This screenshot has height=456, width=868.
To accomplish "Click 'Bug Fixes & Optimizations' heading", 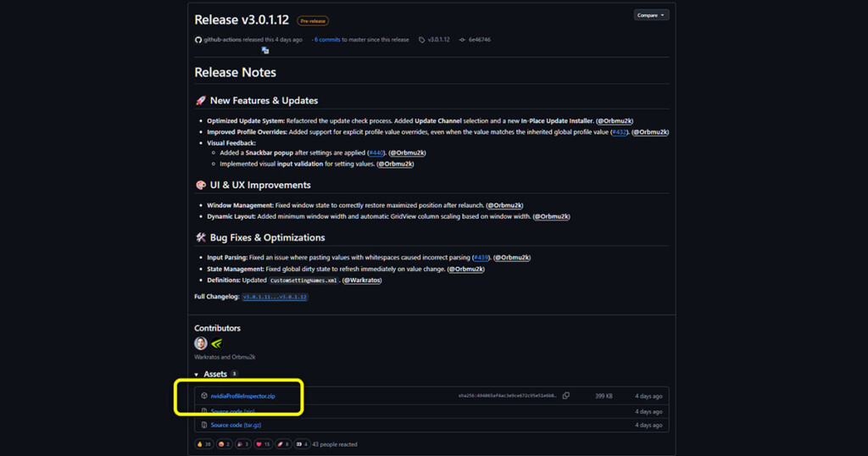I will pos(267,237).
